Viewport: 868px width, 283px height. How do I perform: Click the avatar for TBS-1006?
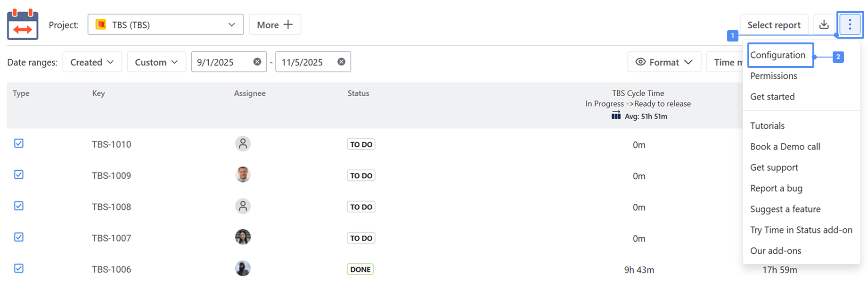coord(243,268)
